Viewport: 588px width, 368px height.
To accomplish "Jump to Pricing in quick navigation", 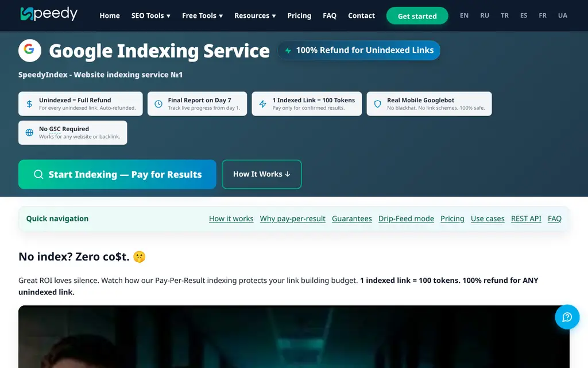I will click(x=452, y=218).
